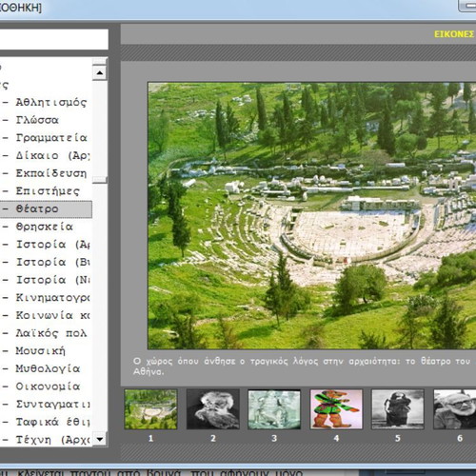Viewport: 476px width, 476px height.
Task: Click the white search field above the list
Action: (54, 39)
